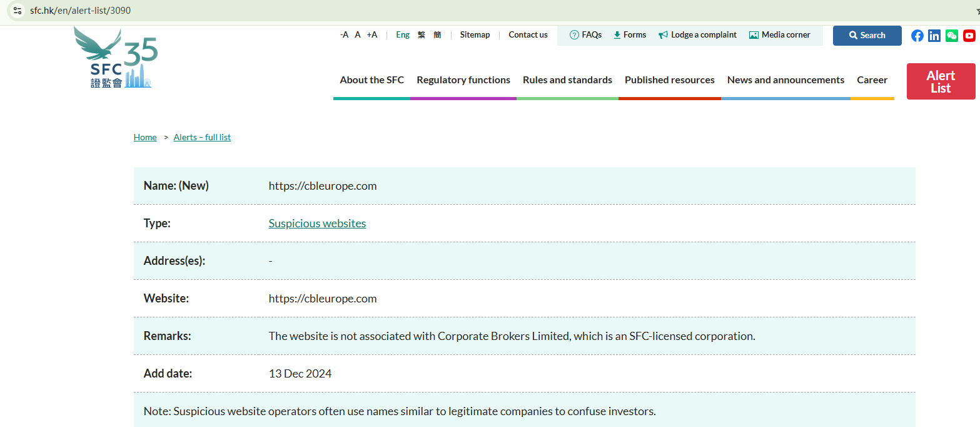This screenshot has height=427, width=980.
Task: Open the SFC Facebook page icon
Action: tap(917, 36)
